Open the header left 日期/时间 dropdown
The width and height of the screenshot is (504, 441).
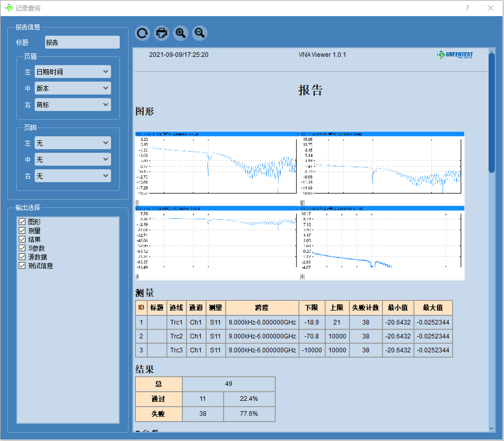coord(73,72)
